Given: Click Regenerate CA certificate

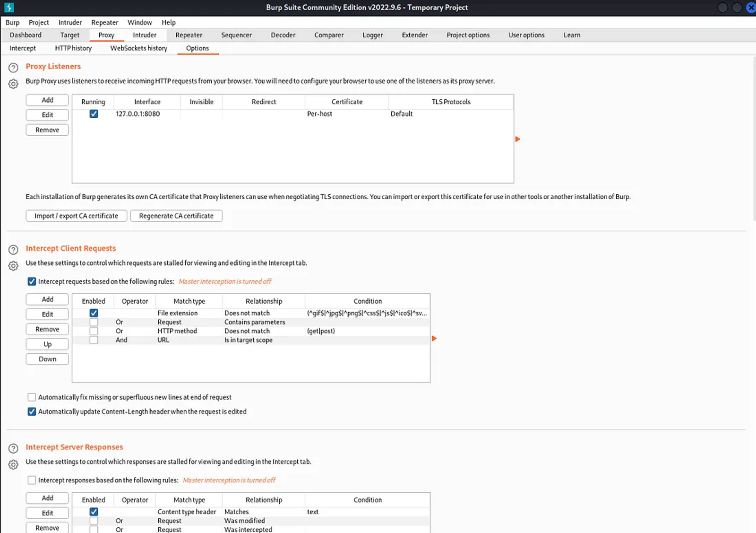Looking at the screenshot, I should click(x=176, y=216).
